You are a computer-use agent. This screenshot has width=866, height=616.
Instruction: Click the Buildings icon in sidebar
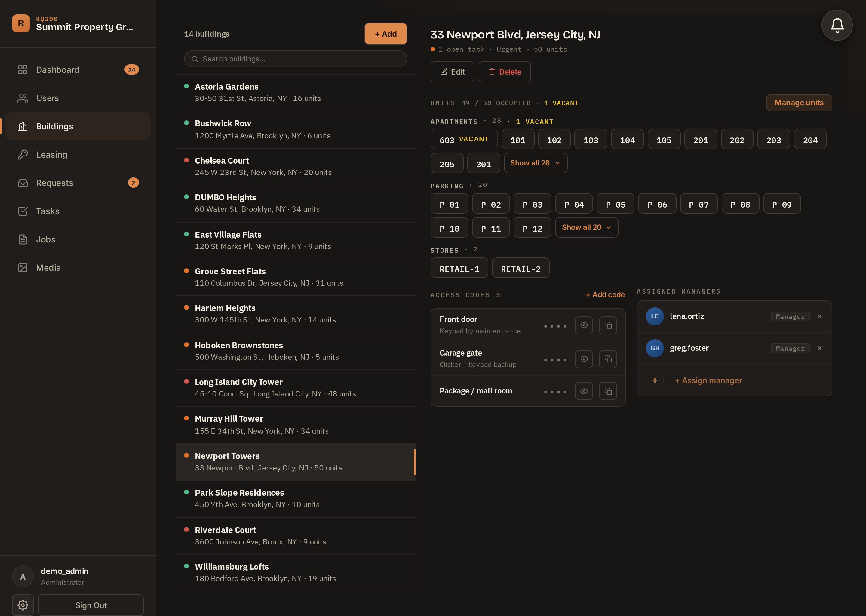click(23, 126)
